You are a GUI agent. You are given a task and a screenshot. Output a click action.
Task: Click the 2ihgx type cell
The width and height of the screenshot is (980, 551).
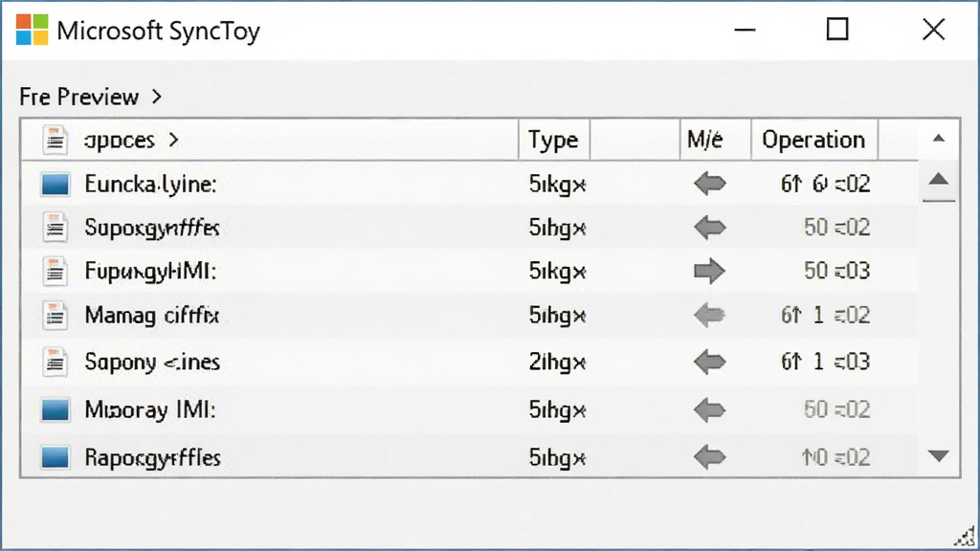coord(557,363)
